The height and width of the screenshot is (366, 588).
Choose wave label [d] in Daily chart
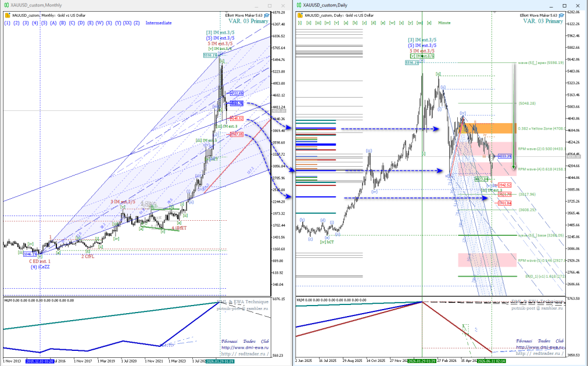click(374, 23)
